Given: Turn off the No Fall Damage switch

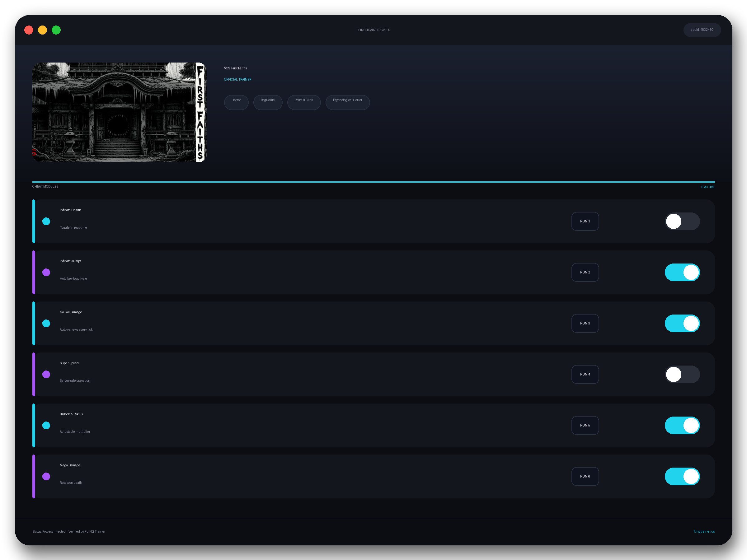Looking at the screenshot, I should pyautogui.click(x=682, y=323).
